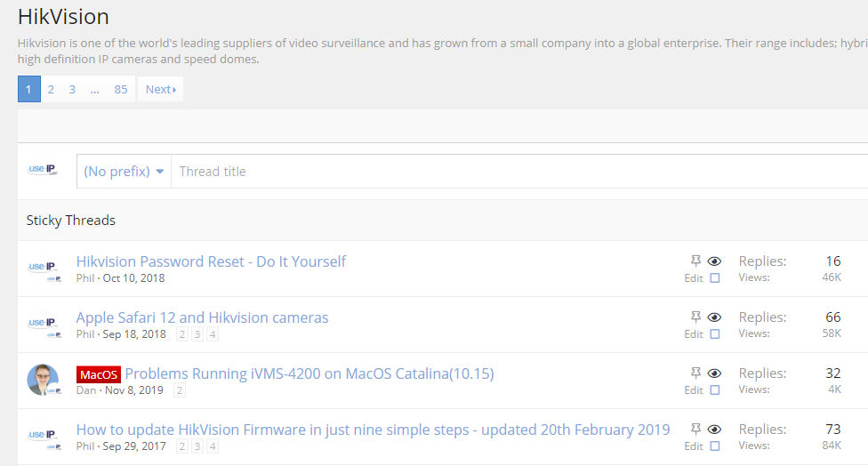Click the eye watch icon on Password Reset thread
868x466 pixels.
point(714,261)
